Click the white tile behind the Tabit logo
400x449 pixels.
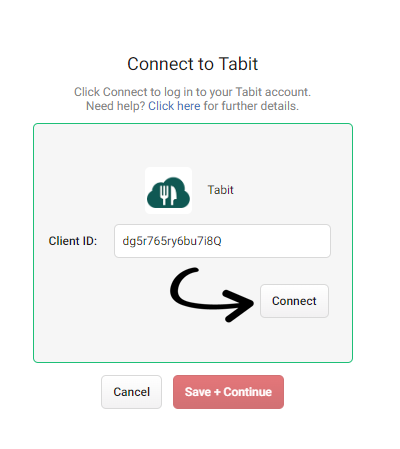click(x=168, y=190)
